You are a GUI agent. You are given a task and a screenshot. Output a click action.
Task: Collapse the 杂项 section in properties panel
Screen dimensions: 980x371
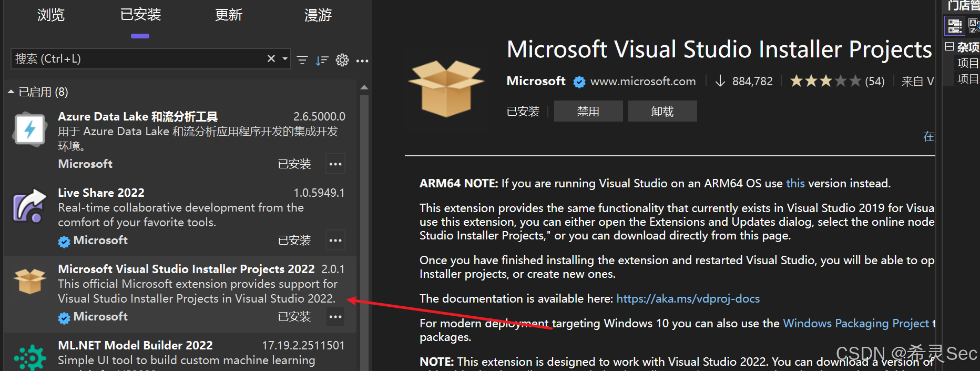[x=950, y=46]
